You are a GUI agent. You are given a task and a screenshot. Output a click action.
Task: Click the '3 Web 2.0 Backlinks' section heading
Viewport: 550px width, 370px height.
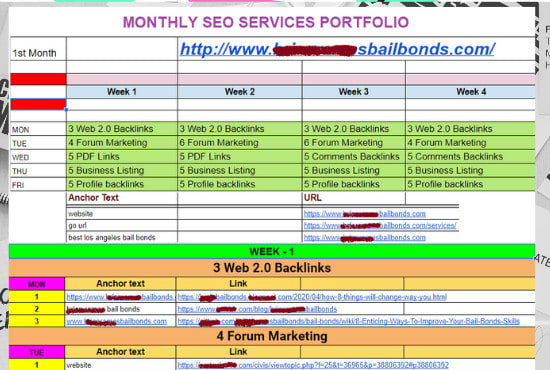pos(272,268)
